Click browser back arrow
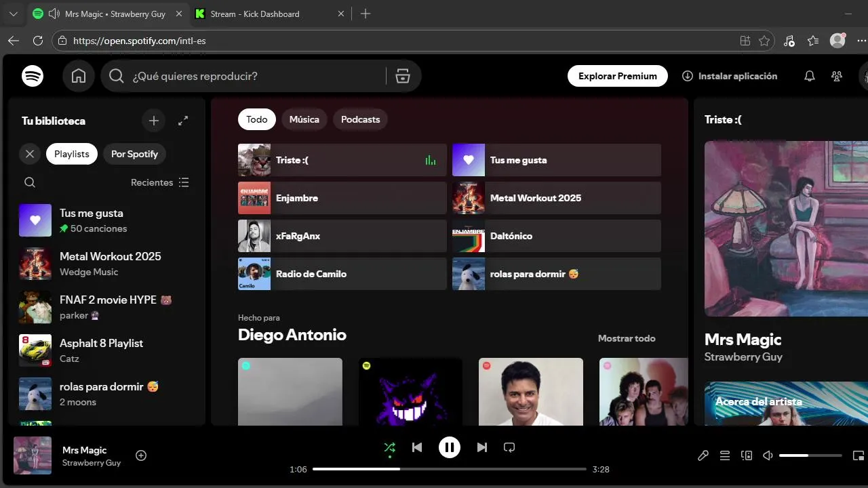This screenshot has height=488, width=868. [x=14, y=41]
